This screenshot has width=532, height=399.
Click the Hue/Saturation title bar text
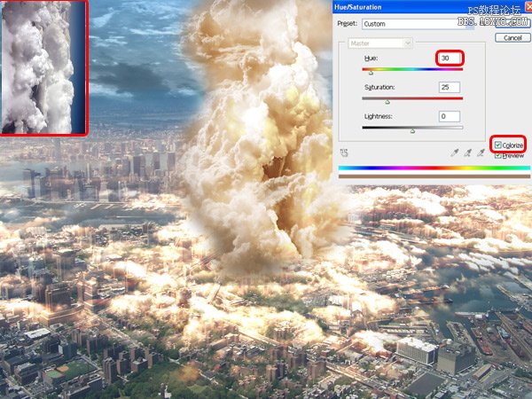click(357, 7)
